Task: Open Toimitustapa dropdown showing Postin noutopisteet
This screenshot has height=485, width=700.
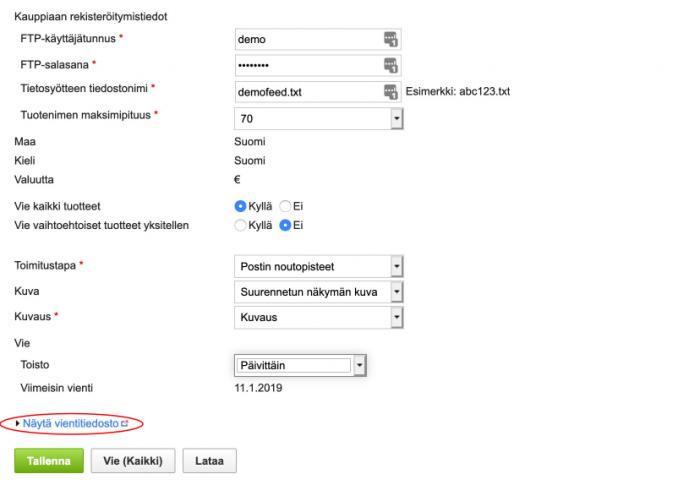Action: (x=319, y=267)
